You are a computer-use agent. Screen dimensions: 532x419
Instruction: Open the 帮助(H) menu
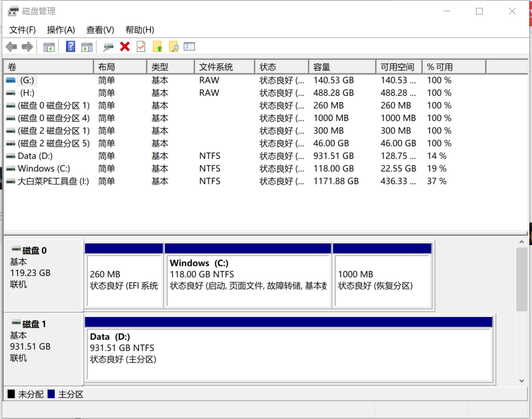(140, 30)
